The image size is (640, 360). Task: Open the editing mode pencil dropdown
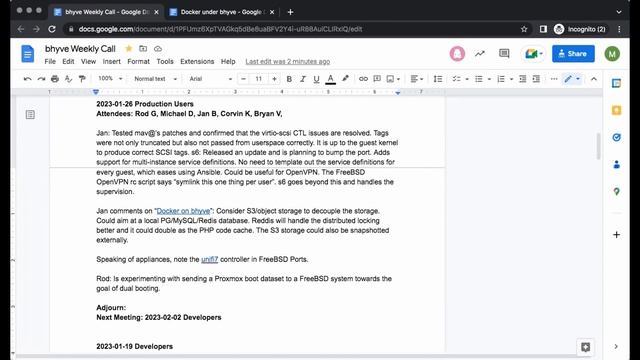(x=572, y=79)
